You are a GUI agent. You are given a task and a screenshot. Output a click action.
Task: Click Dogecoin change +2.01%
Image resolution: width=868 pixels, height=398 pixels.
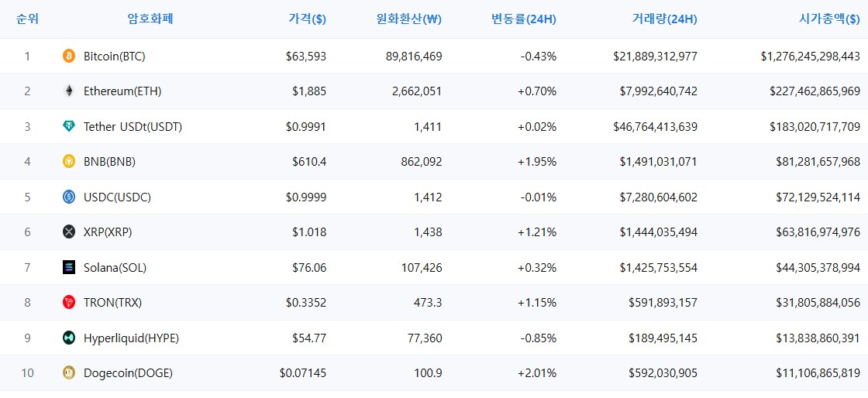[537, 373]
